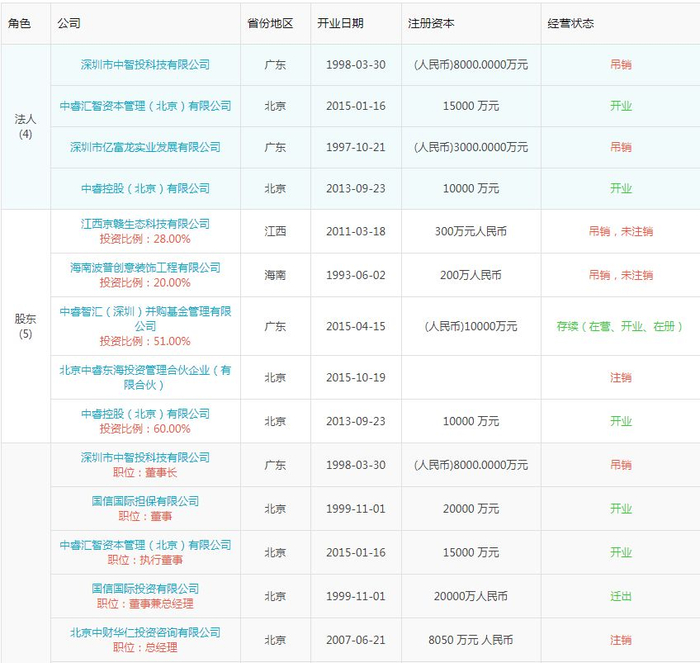Open 北京中睿东海投资管理合伙企业 link

coord(145,377)
